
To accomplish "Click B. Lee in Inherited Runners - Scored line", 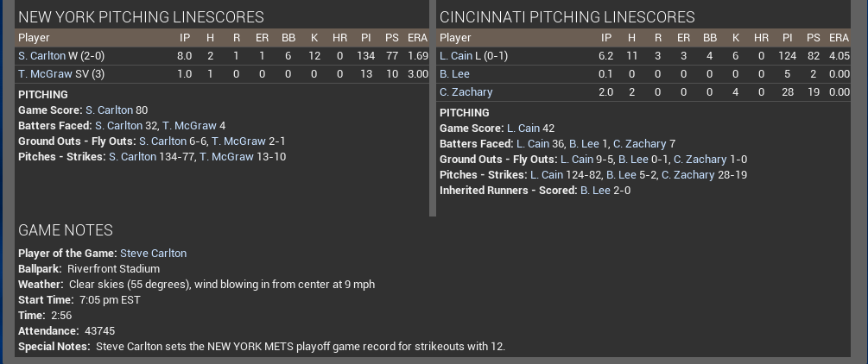I will [595, 191].
